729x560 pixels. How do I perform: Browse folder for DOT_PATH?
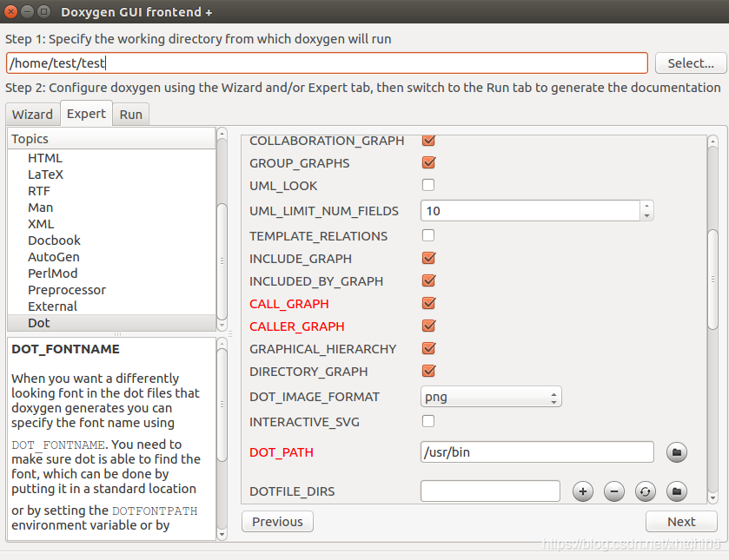click(x=677, y=452)
